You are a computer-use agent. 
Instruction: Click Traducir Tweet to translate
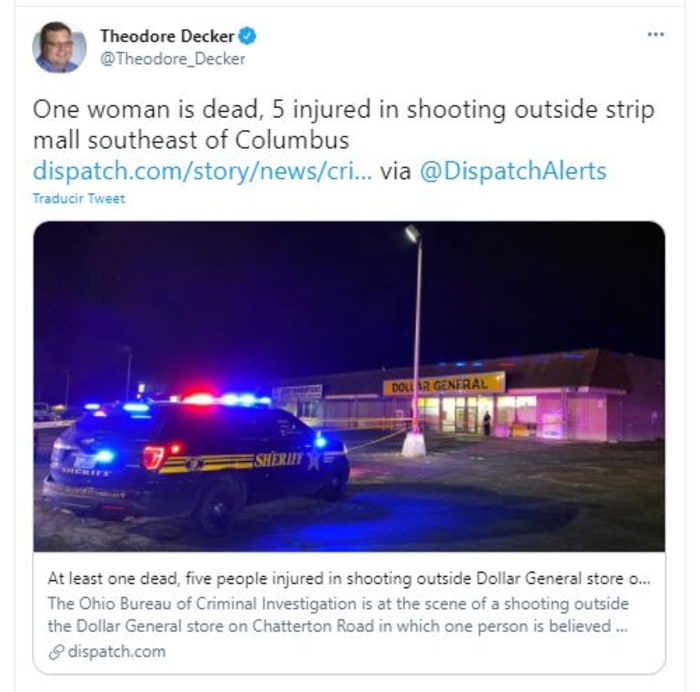click(x=79, y=198)
